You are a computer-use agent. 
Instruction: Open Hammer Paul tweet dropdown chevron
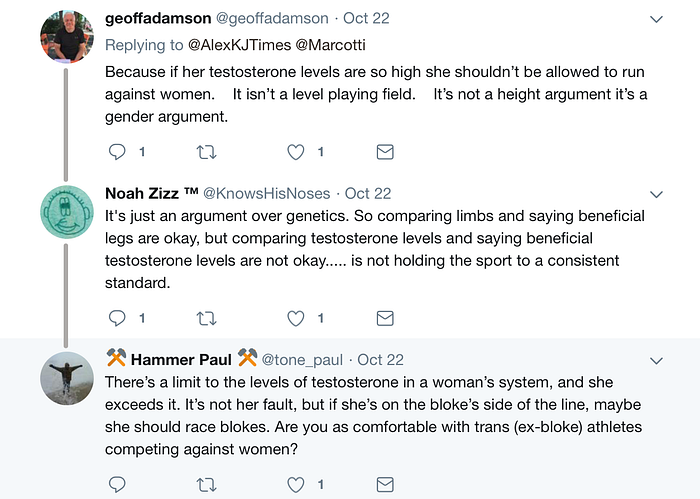656,361
